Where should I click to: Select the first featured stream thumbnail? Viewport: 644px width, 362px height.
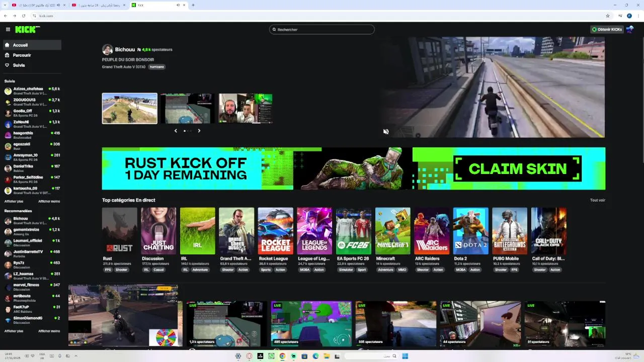[x=130, y=109]
